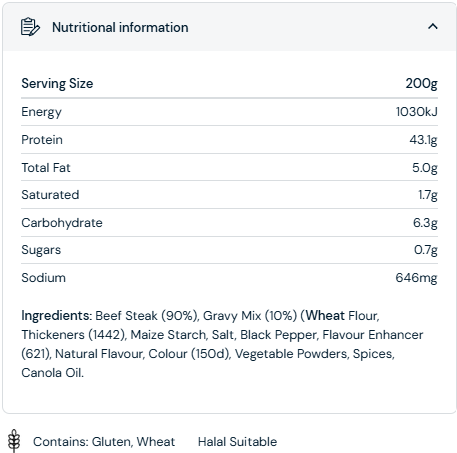Select the Protein row label
This screenshot has height=453, width=457.
point(42,140)
